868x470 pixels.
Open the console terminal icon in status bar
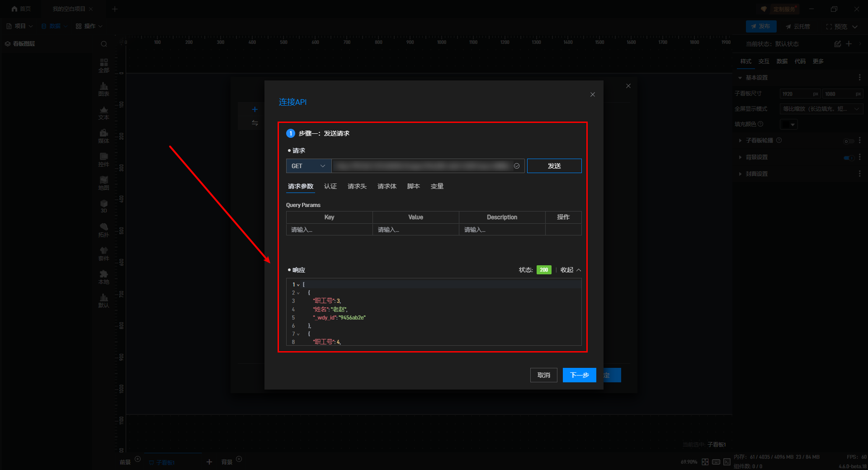tap(727, 462)
